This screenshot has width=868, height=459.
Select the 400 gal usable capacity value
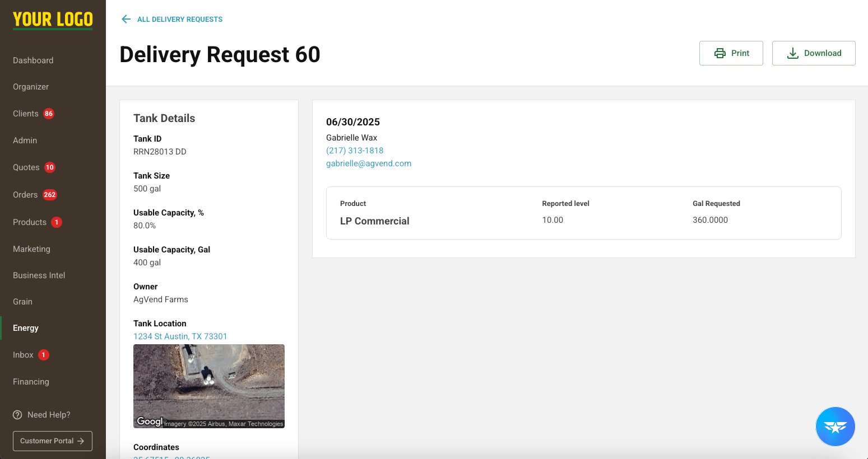(x=147, y=263)
